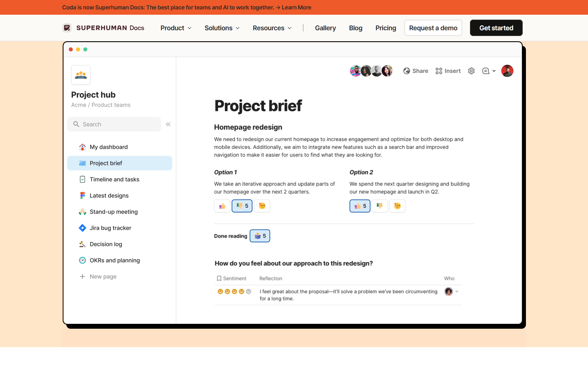This screenshot has width=588, height=368.
Task: Toggle thumbs-down reaction with 5 under Option 1
Action: [242, 206]
